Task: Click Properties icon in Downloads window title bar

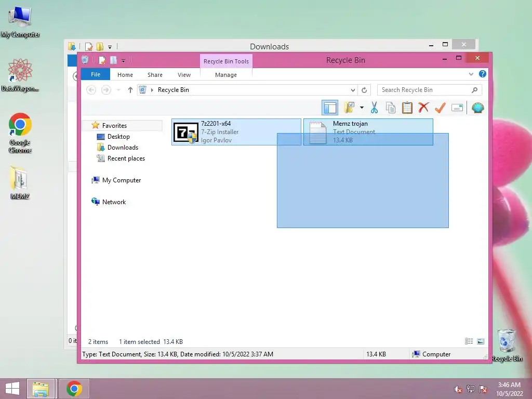Action: coord(89,46)
